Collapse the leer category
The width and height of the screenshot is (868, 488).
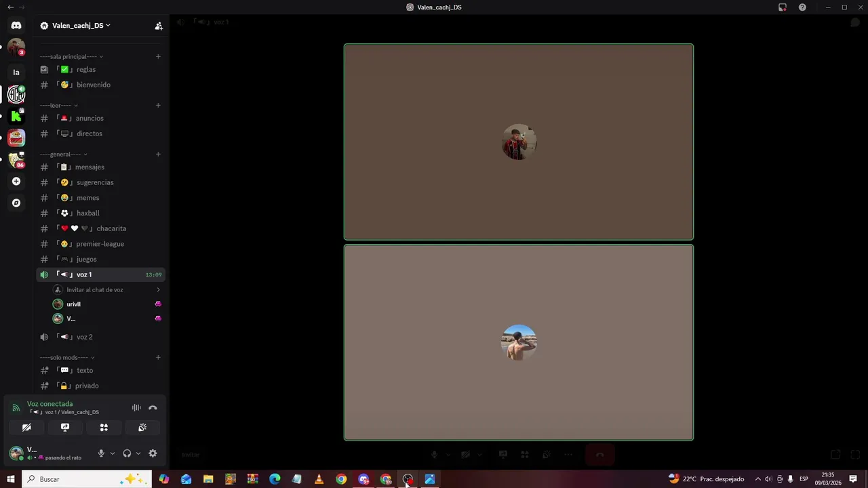pyautogui.click(x=58, y=105)
